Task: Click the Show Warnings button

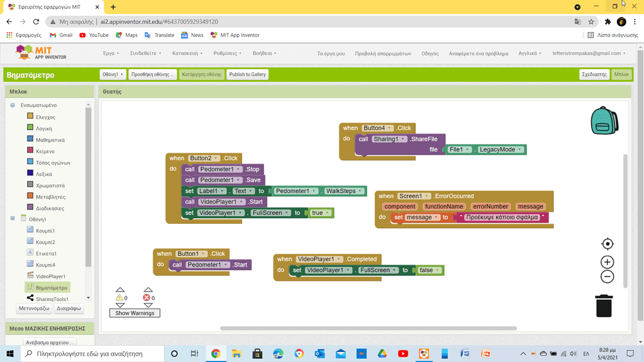Action: pyautogui.click(x=135, y=313)
